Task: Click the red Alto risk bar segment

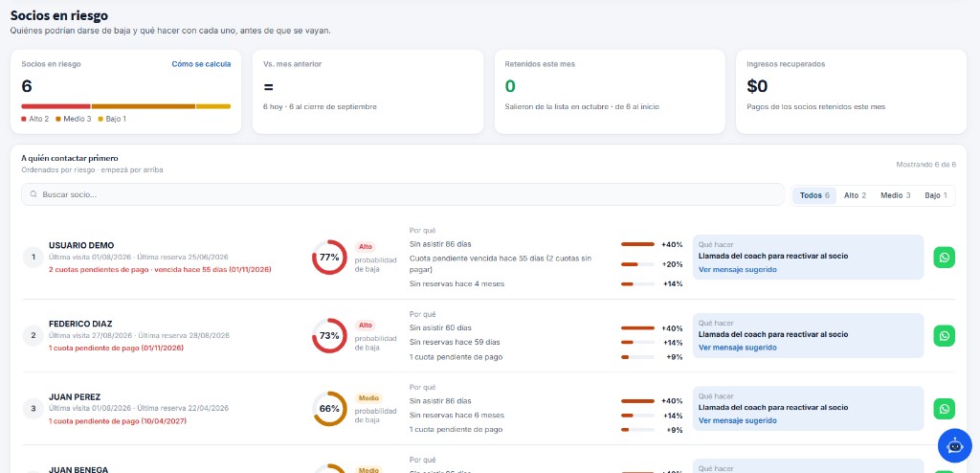Action: (56, 106)
